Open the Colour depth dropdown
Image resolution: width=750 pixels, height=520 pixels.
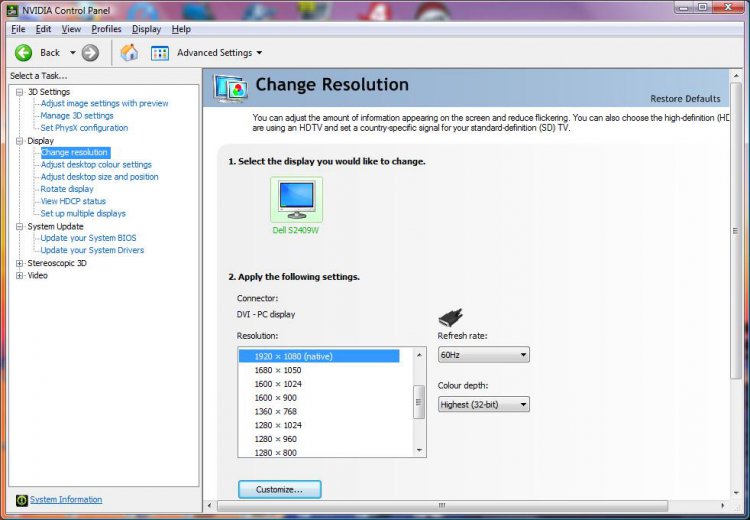coord(484,405)
